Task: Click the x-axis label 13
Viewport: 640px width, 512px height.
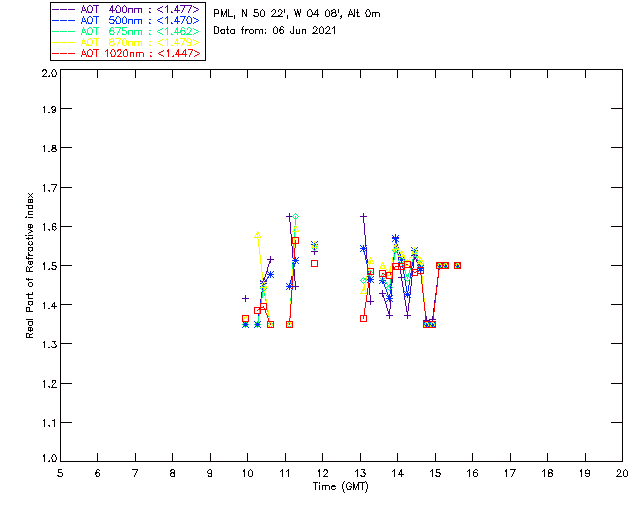Action: click(x=360, y=473)
